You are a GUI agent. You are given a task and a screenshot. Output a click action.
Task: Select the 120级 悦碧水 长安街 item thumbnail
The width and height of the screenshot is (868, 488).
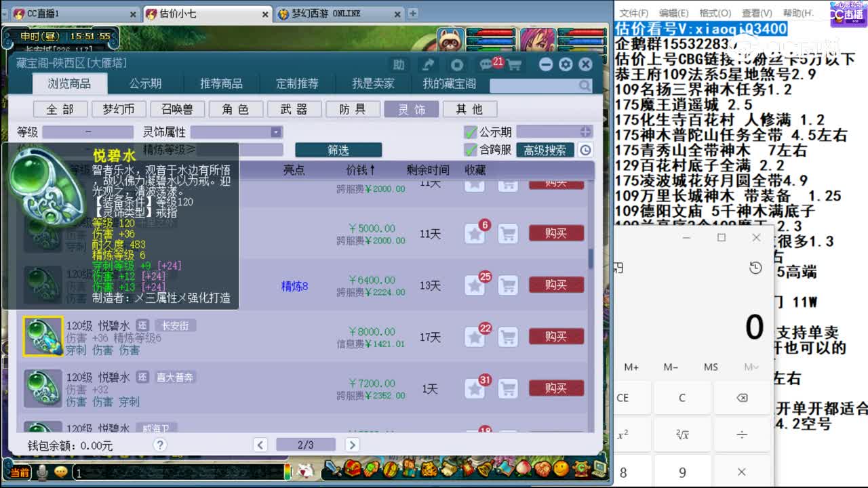43,337
